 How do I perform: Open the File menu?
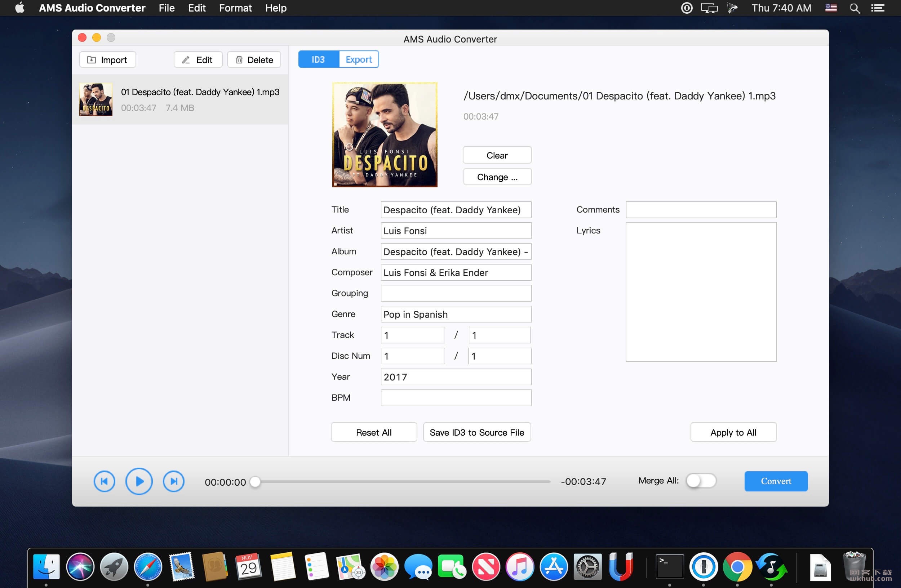(x=167, y=8)
